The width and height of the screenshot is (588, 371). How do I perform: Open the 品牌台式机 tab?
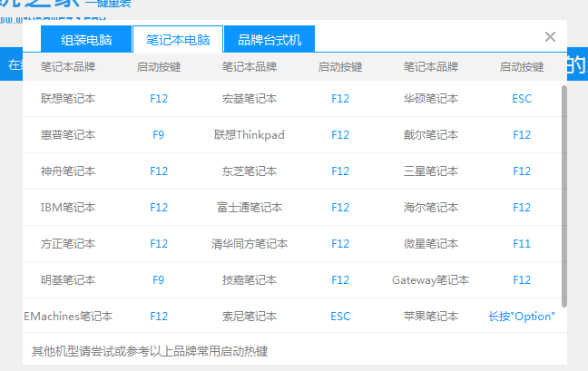tap(269, 40)
